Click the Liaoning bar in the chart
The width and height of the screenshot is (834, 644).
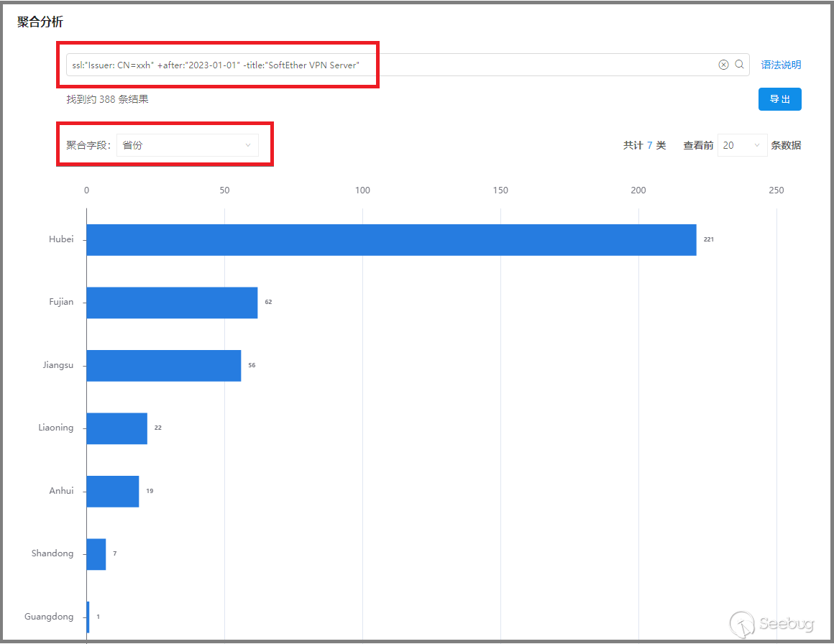(116, 428)
